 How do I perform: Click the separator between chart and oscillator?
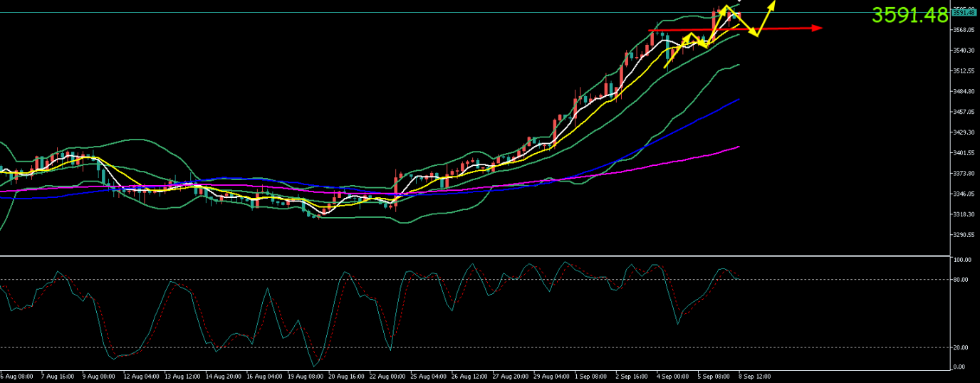tap(475, 255)
